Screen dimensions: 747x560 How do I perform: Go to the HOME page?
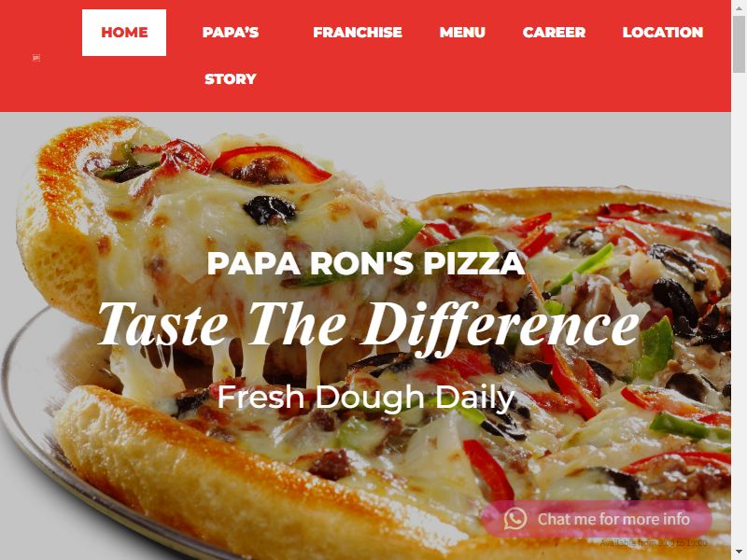(124, 33)
